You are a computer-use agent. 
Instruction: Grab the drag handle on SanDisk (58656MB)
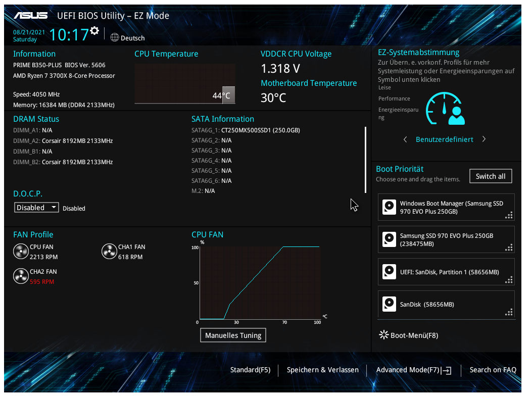(x=509, y=312)
